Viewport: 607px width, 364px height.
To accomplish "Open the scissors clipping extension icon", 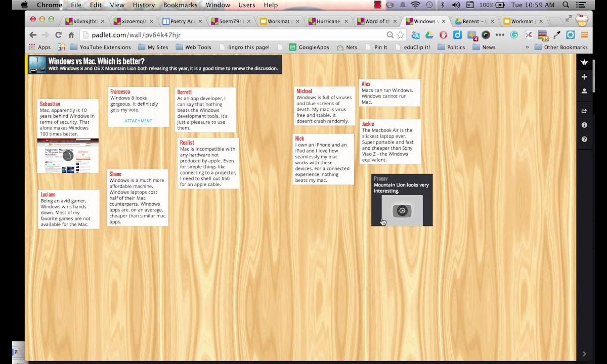I will [529, 35].
